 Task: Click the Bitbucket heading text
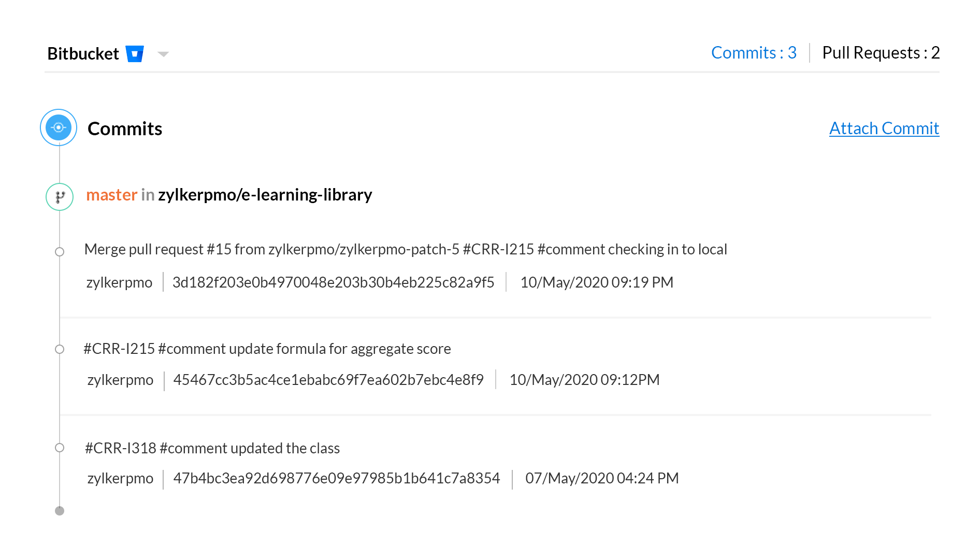[x=83, y=54]
